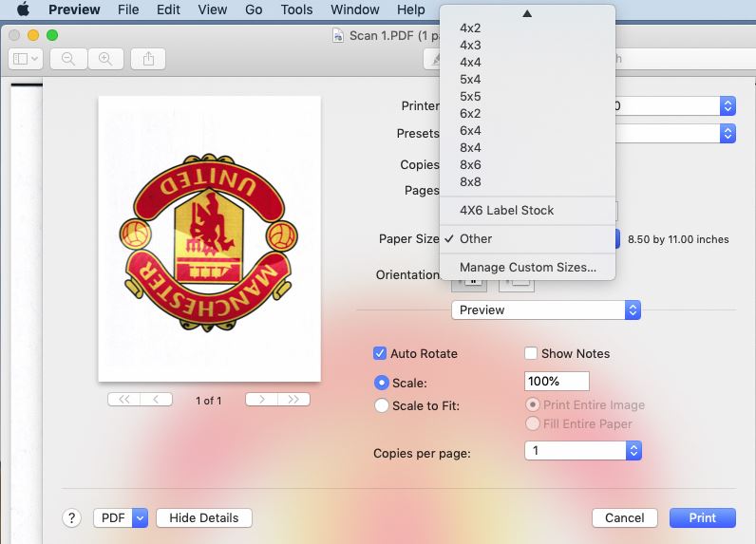This screenshot has width=756, height=544.
Task: Click the Cancel button
Action: click(x=624, y=518)
